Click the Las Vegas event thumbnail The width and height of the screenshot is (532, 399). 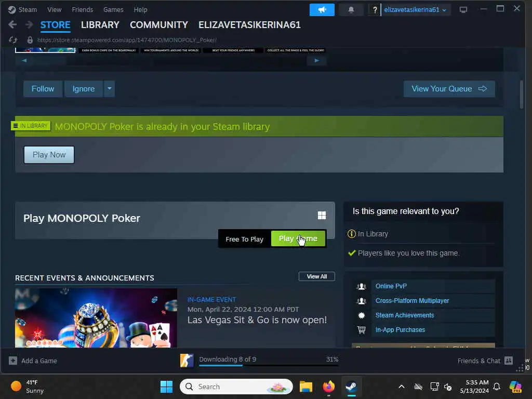click(96, 318)
